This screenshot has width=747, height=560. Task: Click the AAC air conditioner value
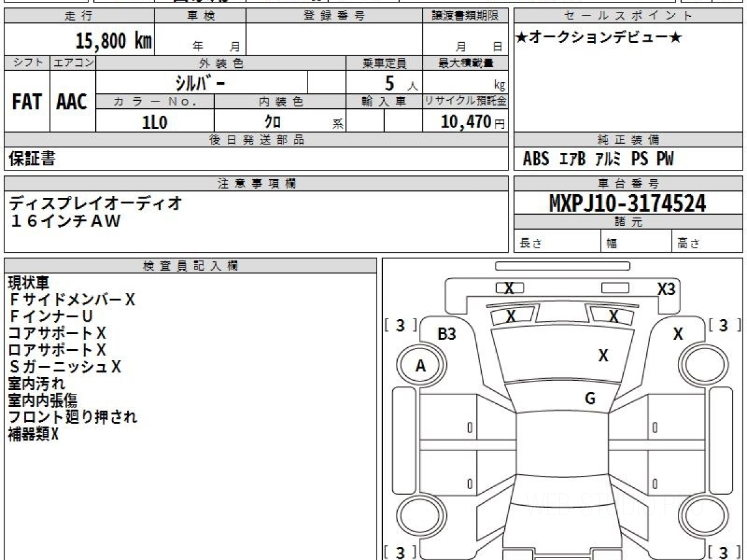pos(72,102)
